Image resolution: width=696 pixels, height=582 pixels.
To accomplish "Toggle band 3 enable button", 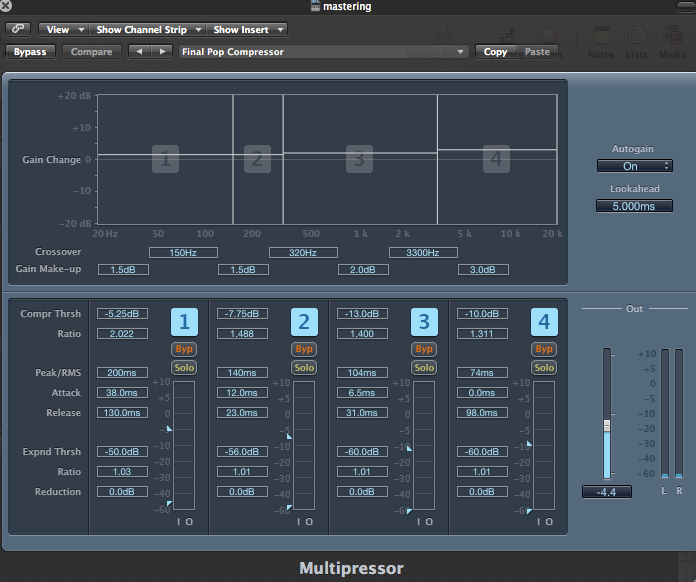I will [x=424, y=322].
